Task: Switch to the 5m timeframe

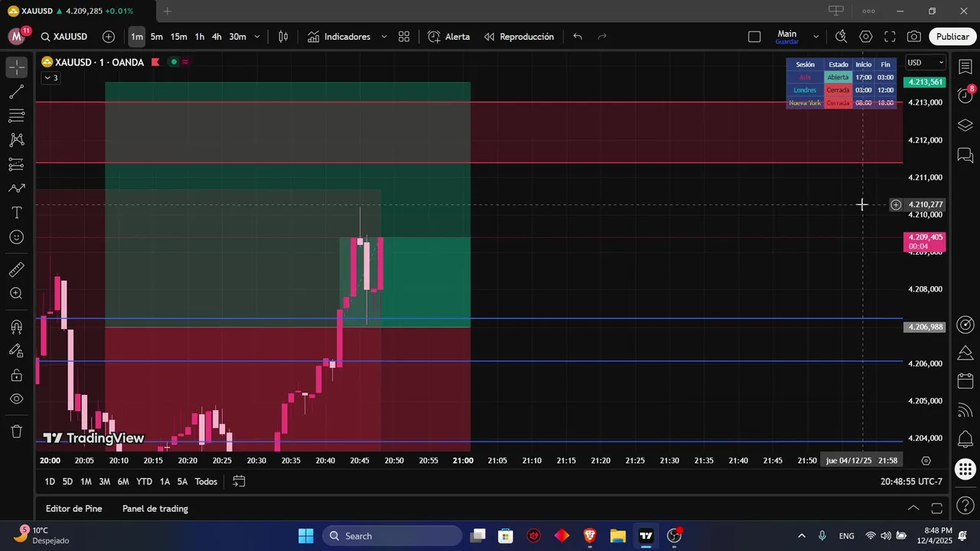Action: pos(157,37)
